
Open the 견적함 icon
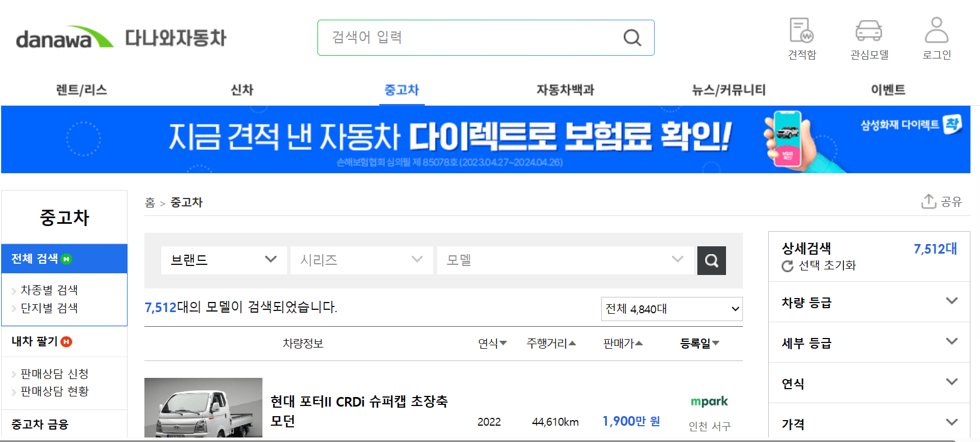click(x=801, y=30)
